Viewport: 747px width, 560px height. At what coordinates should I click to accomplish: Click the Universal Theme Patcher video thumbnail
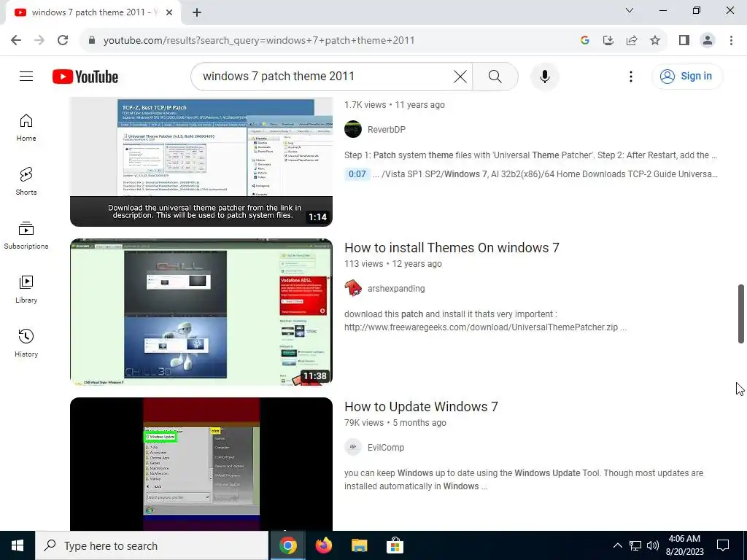201,161
